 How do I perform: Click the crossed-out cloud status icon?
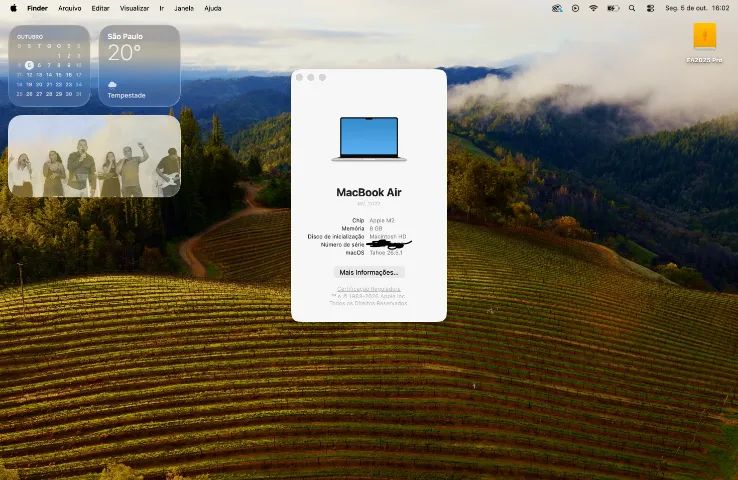pos(557,8)
